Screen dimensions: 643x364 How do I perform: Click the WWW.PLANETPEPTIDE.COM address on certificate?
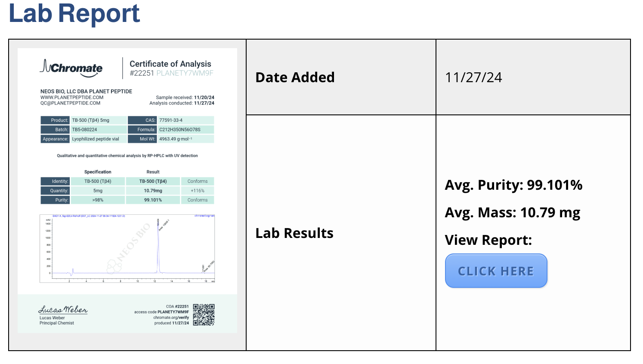pos(72,97)
